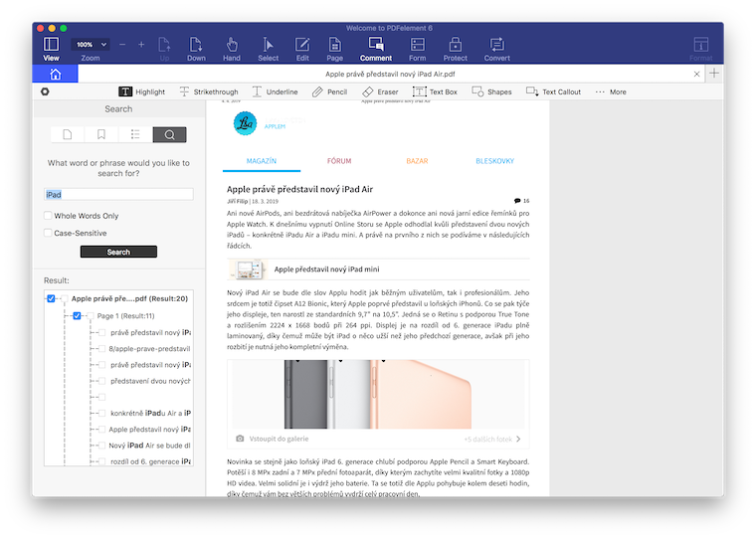Click the iPad Air product image
756x539 pixels.
[x=378, y=395]
